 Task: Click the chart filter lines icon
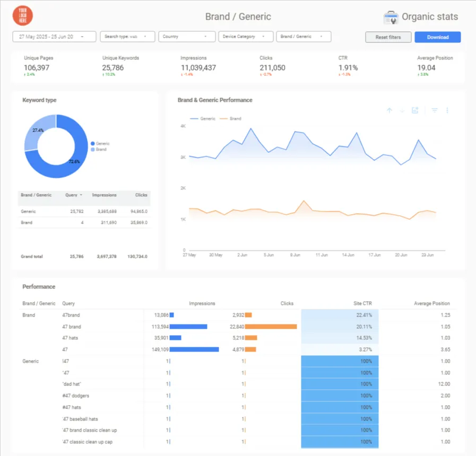tap(435, 110)
